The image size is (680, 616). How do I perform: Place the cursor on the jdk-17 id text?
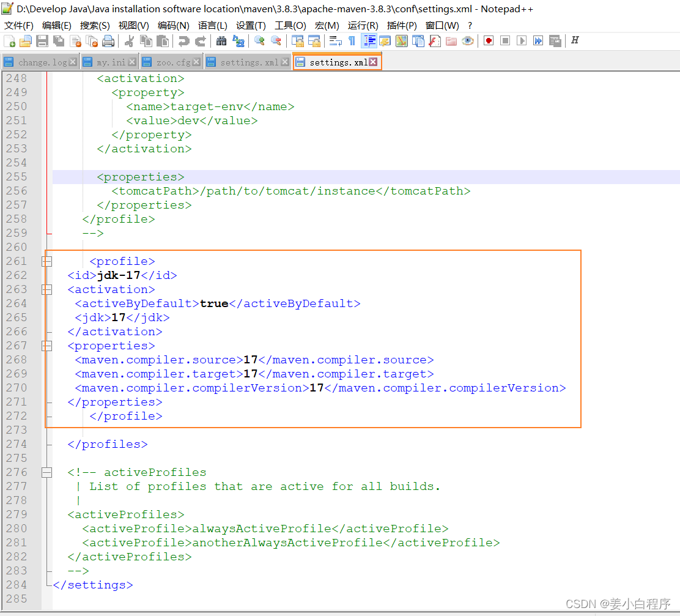(119, 275)
